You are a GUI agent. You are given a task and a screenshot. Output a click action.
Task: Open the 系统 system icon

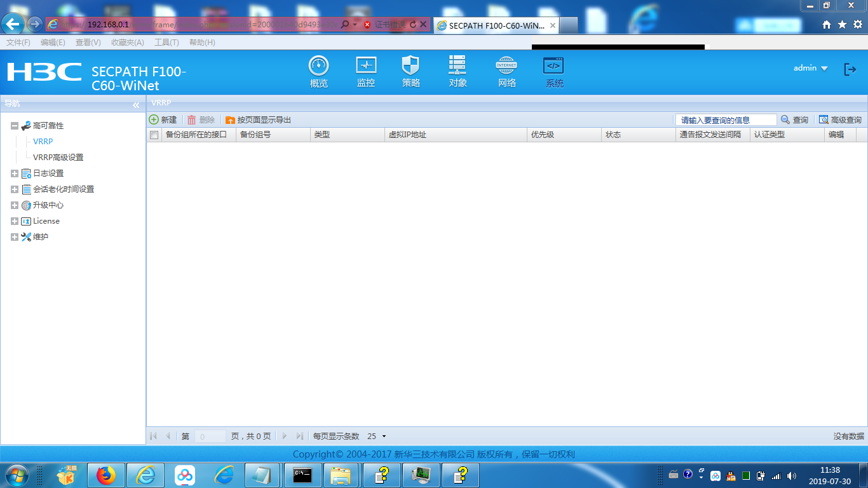click(553, 66)
